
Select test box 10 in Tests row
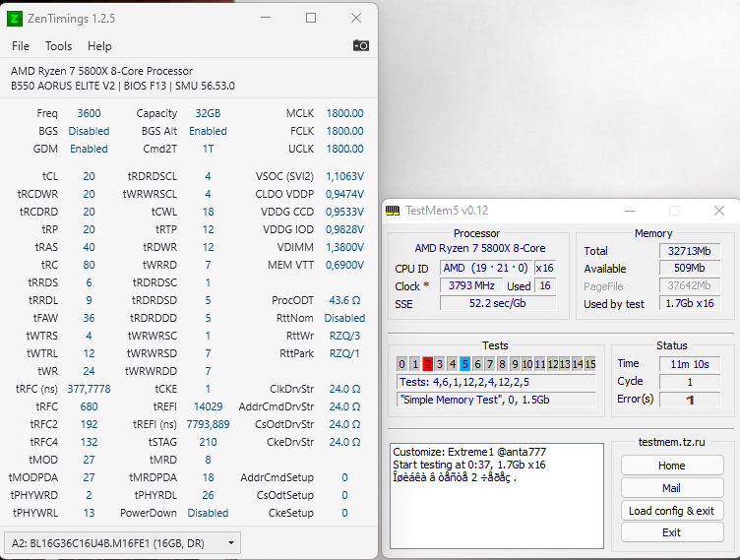point(527,364)
